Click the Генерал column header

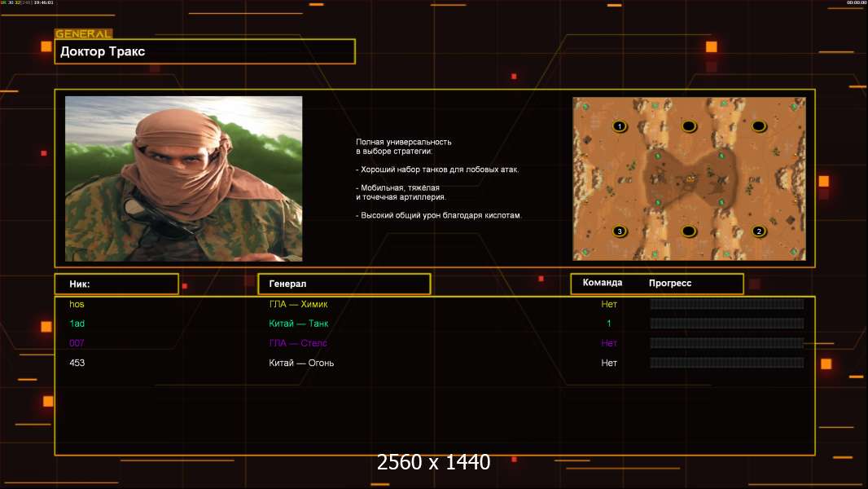click(x=343, y=284)
